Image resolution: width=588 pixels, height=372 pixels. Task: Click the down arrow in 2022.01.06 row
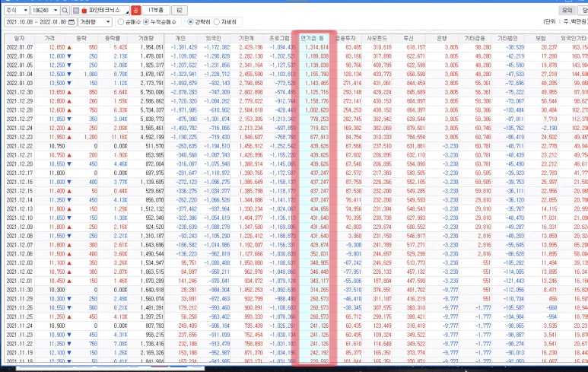point(69,56)
